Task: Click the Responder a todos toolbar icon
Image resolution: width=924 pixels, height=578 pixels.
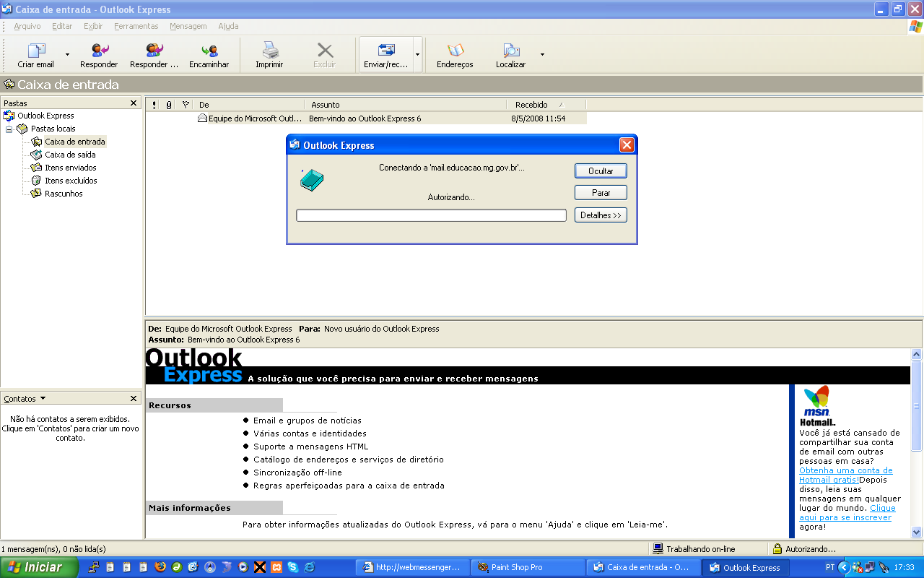Action: pos(154,51)
